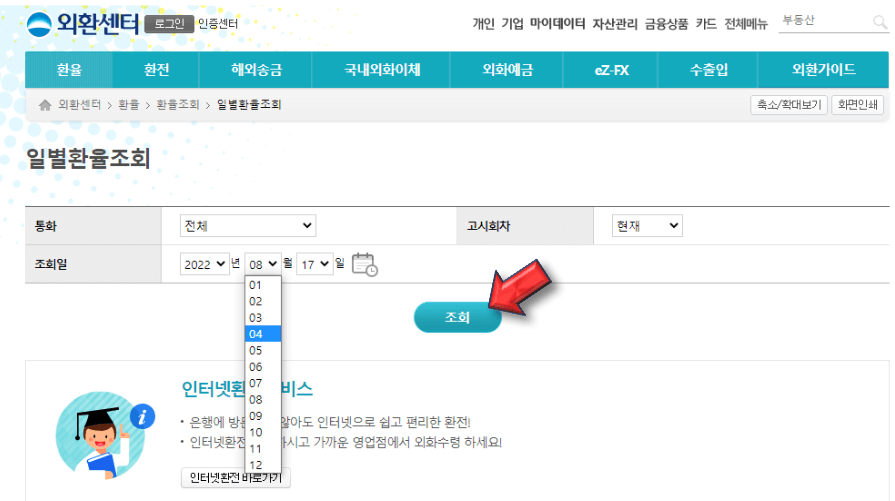Choose month 09 in the list
Viewport: 895px width, 501px height.
point(263,416)
